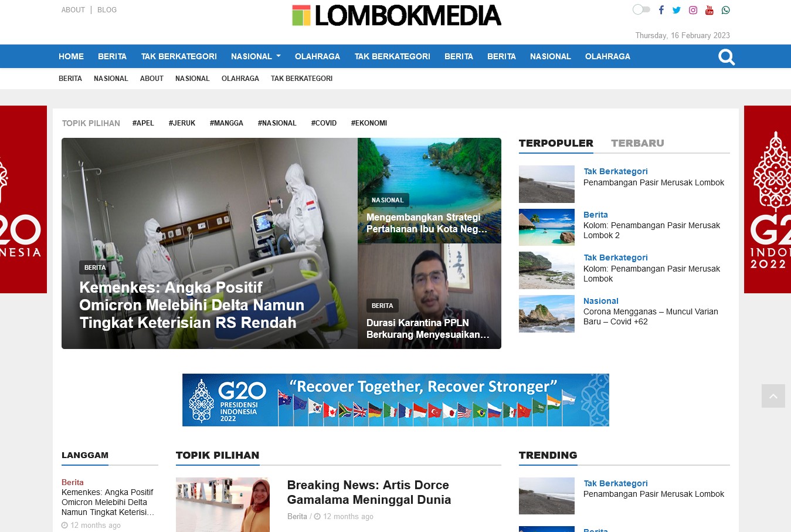Viewport: 791px width, 532px height.
Task: Open the Twitter social icon
Action: (x=677, y=10)
